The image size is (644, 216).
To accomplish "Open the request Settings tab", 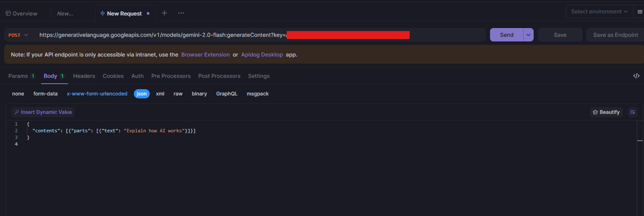I will (259, 76).
